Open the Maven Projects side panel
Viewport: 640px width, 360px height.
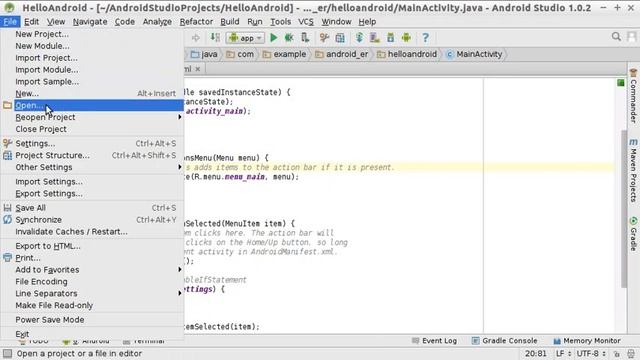pos(633,171)
